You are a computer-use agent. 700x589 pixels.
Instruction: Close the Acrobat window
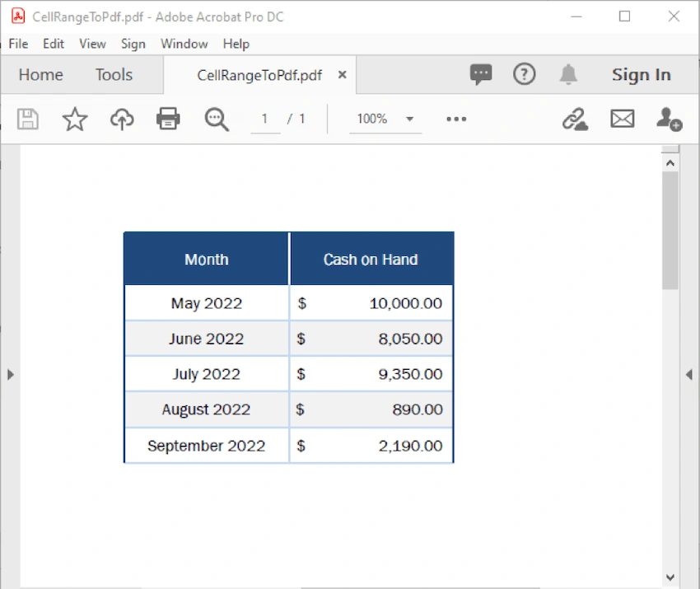674,16
